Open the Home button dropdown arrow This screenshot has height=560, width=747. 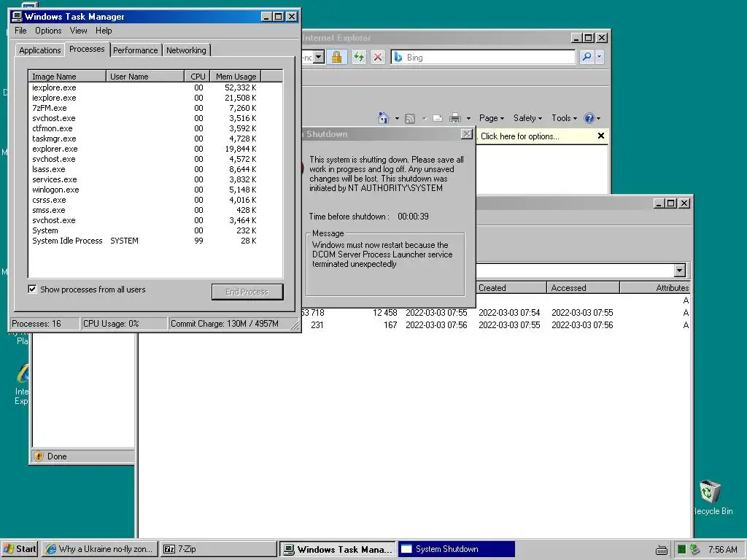397,119
